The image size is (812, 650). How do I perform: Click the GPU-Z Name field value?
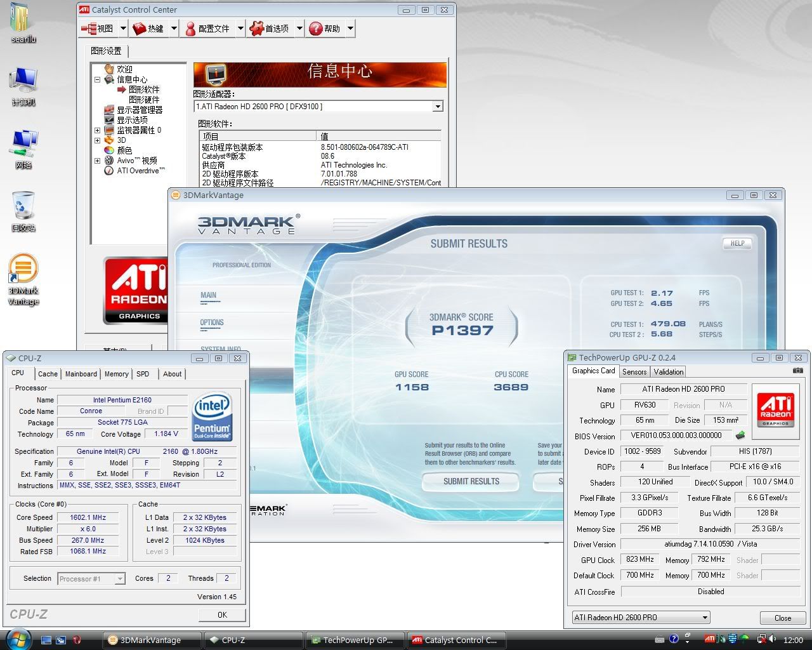pyautogui.click(x=683, y=389)
